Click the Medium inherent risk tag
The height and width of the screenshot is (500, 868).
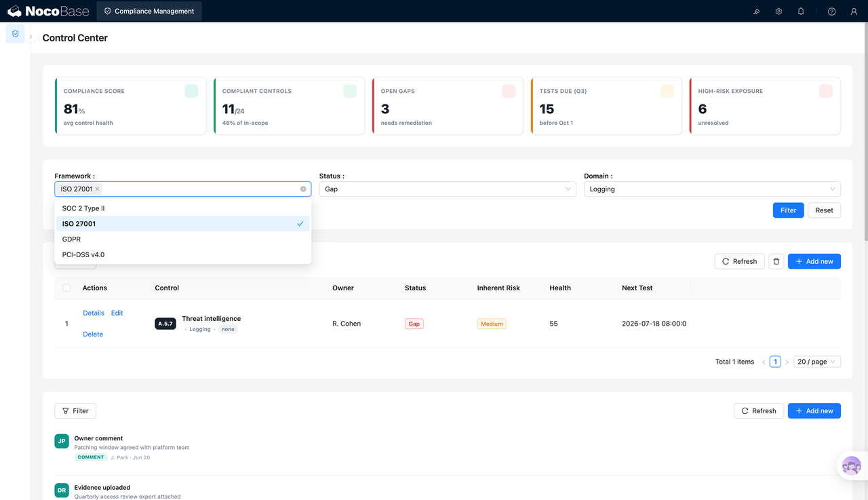(x=492, y=324)
